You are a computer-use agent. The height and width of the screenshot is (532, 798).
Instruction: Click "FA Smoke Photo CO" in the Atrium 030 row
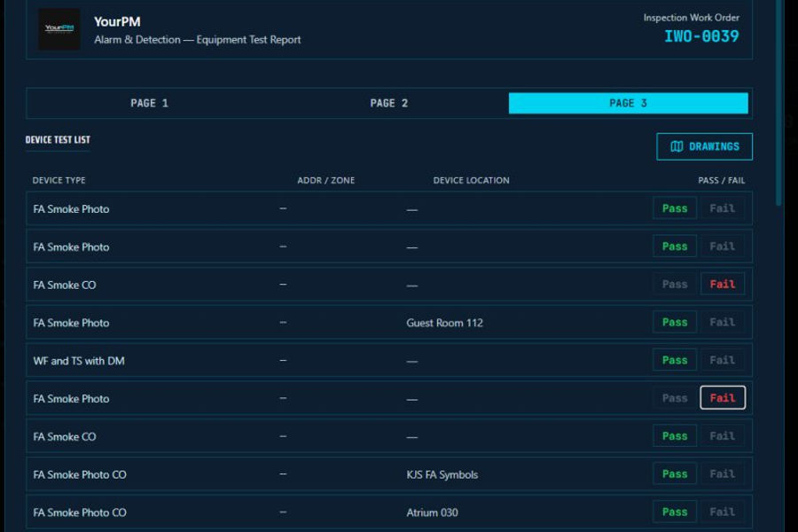point(80,512)
